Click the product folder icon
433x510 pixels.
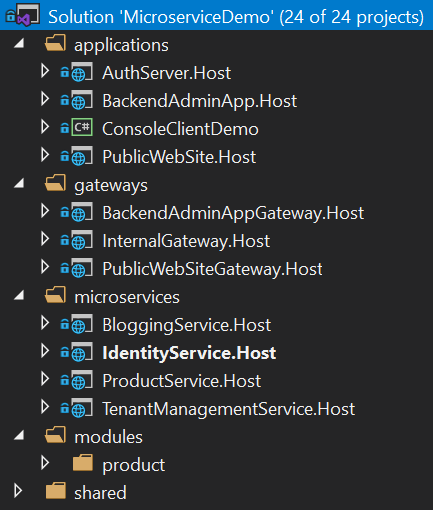pyautogui.click(x=83, y=463)
